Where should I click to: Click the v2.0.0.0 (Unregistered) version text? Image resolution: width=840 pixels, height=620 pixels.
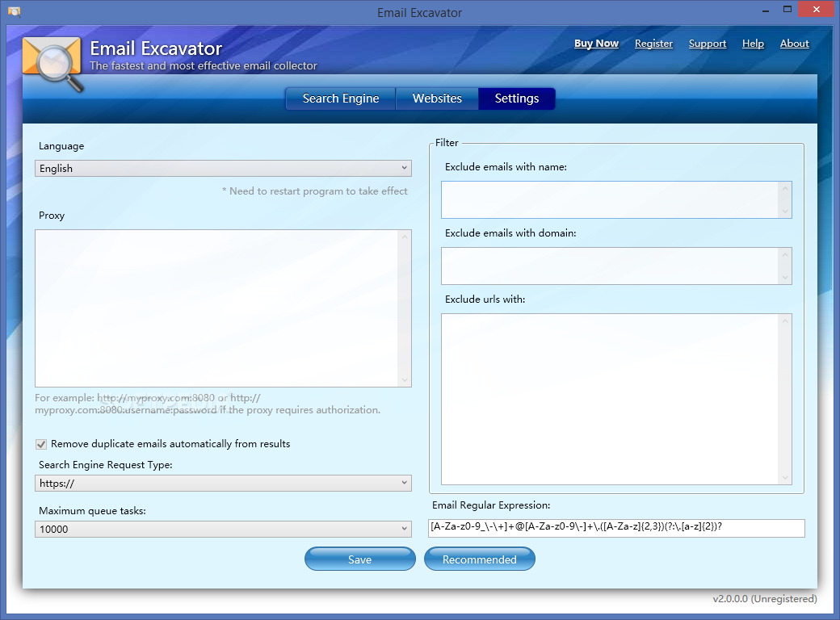764,598
